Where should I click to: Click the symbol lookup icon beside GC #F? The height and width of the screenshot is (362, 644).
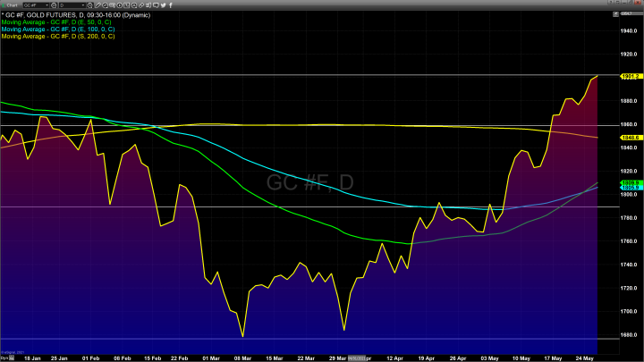(52, 4)
